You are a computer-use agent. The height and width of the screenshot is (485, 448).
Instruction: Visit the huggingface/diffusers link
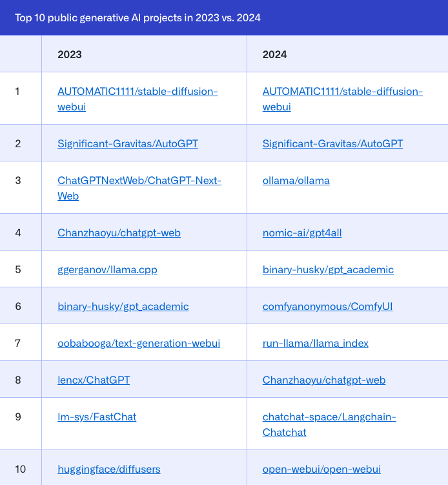pos(108,469)
